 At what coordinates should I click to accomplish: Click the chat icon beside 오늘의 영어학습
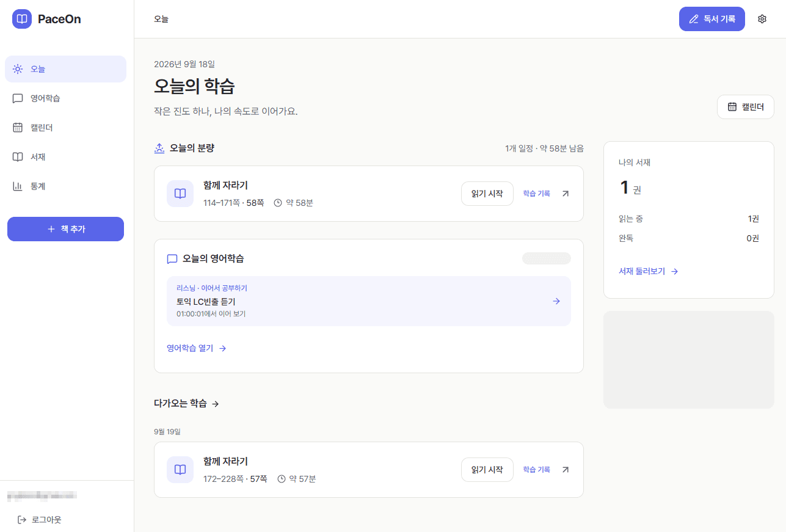(172, 259)
